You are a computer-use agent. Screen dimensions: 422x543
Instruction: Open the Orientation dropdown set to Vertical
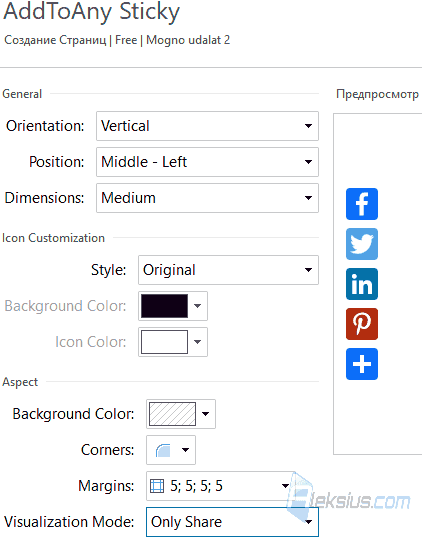point(207,126)
